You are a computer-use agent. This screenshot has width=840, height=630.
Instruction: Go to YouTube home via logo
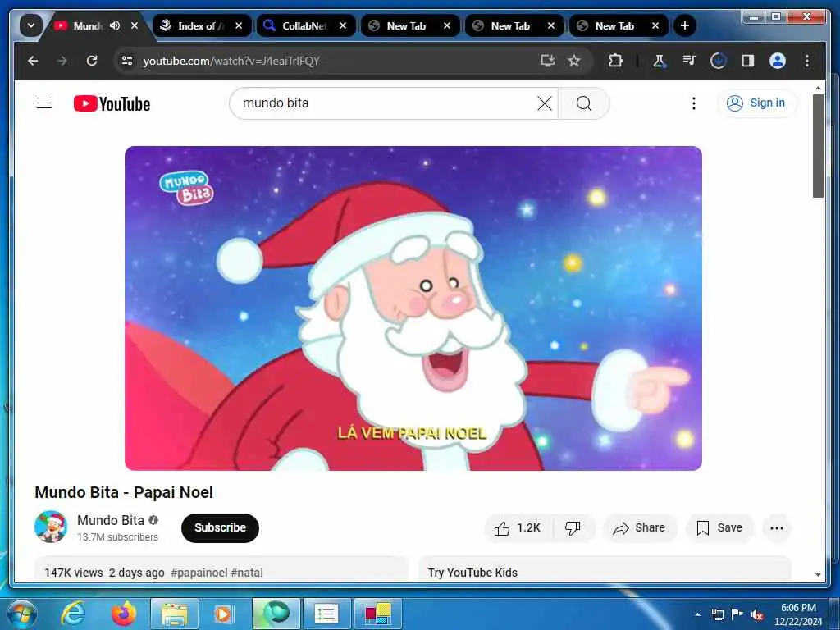(x=112, y=103)
